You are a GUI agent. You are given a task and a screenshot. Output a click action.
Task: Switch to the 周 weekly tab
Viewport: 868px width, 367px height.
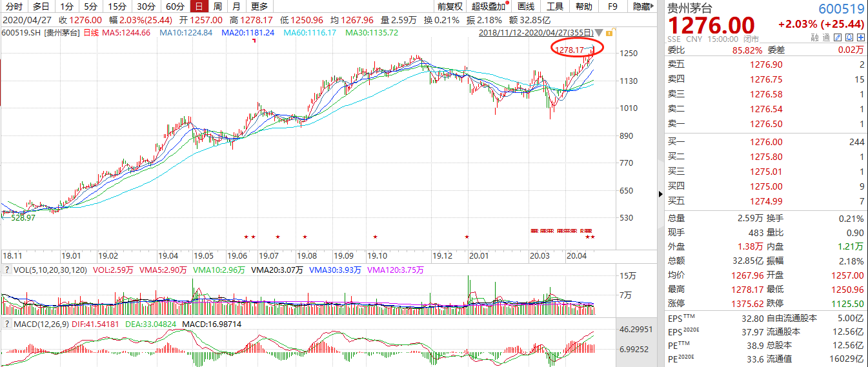coord(217,6)
